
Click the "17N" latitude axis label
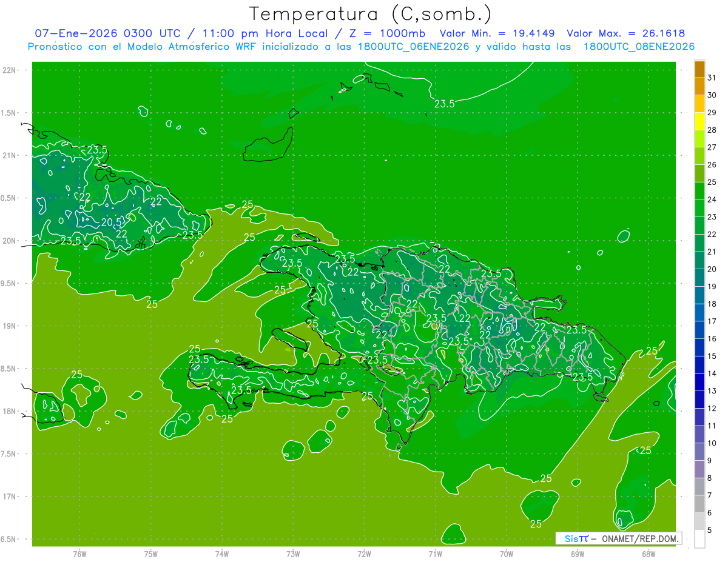(8, 497)
